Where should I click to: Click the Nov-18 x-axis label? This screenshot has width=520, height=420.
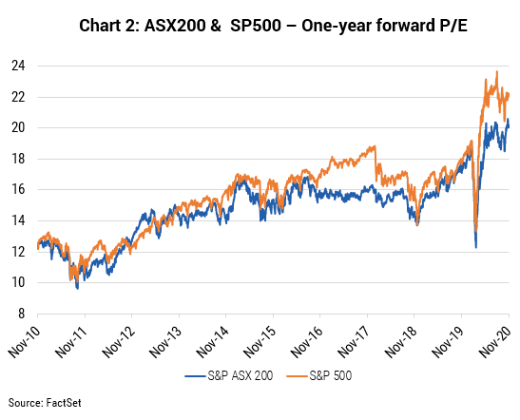pyautogui.click(x=400, y=341)
